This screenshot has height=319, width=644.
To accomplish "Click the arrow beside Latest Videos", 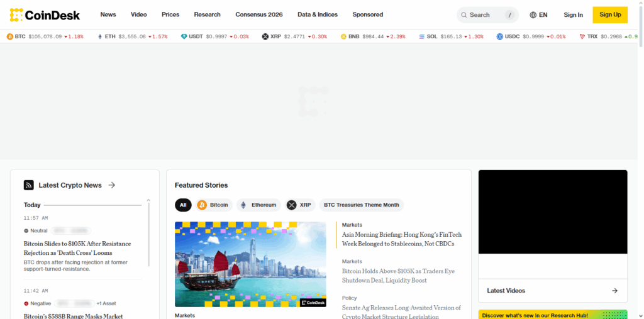I will [614, 291].
